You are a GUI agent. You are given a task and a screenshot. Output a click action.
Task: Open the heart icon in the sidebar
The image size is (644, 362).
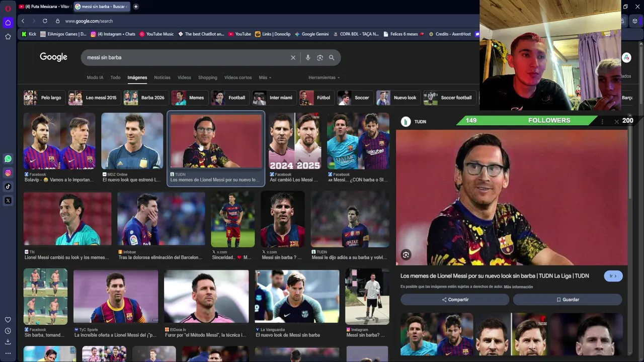click(8, 320)
